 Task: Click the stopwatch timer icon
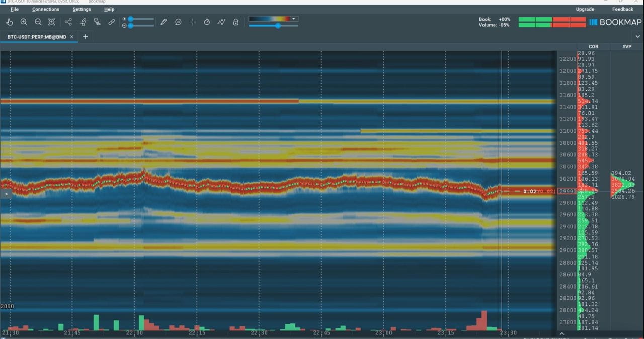point(207,22)
